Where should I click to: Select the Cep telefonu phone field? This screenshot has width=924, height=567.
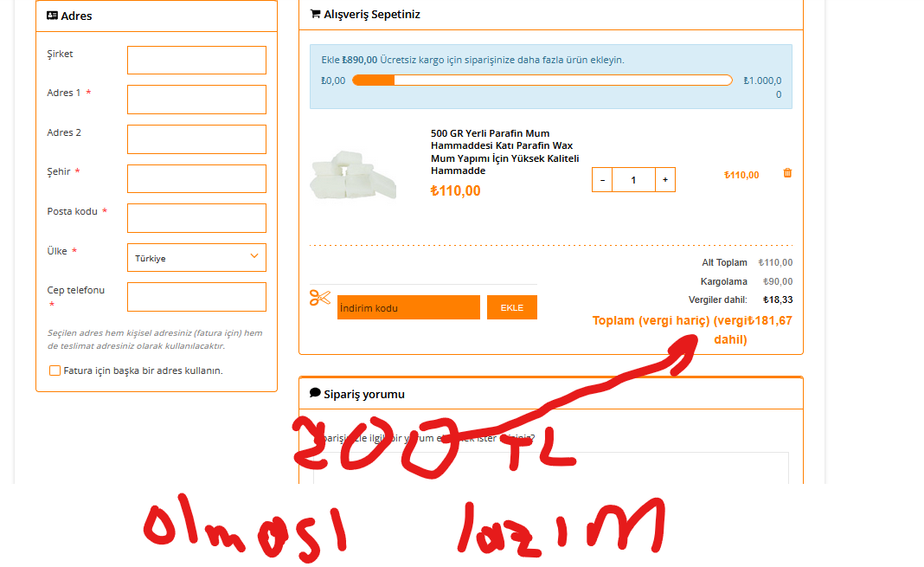click(196, 297)
